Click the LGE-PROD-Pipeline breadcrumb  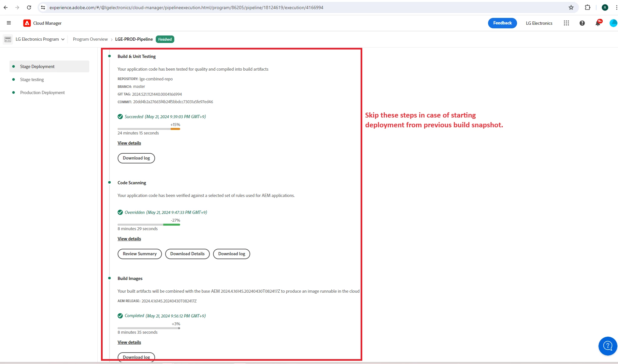pyautogui.click(x=134, y=39)
